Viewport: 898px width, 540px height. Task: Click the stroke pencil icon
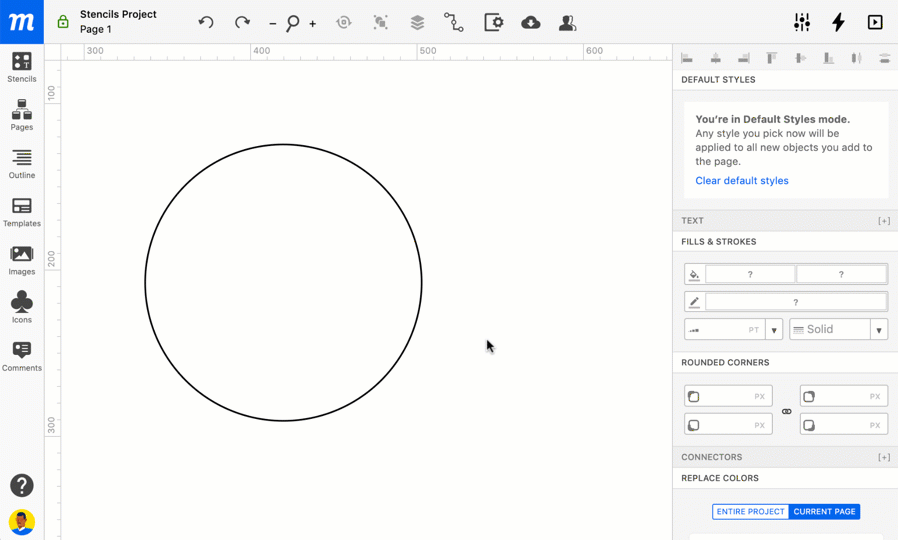pos(694,302)
